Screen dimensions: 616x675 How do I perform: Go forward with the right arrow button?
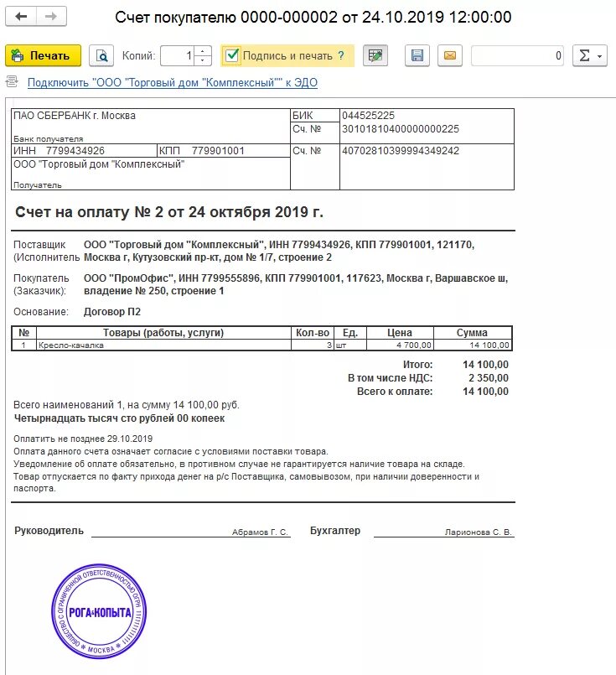(x=51, y=17)
